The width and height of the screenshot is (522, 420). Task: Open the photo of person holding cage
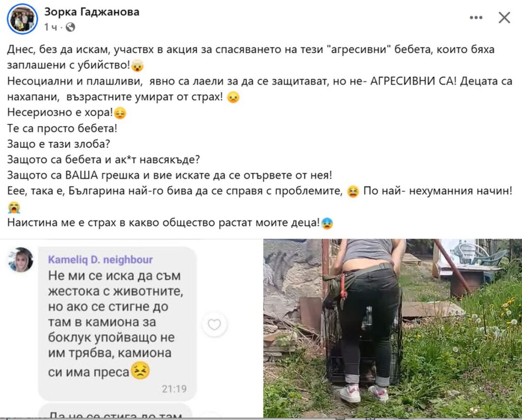pyautogui.click(x=393, y=328)
